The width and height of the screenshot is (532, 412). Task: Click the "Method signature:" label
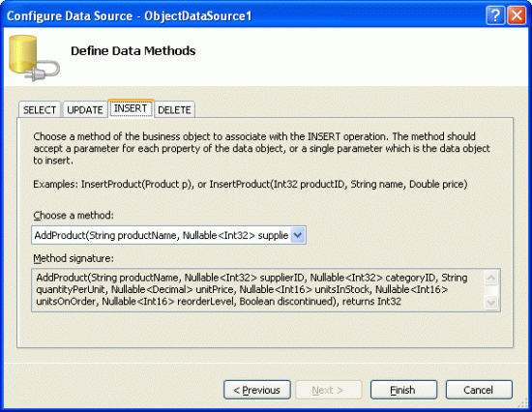click(x=74, y=258)
